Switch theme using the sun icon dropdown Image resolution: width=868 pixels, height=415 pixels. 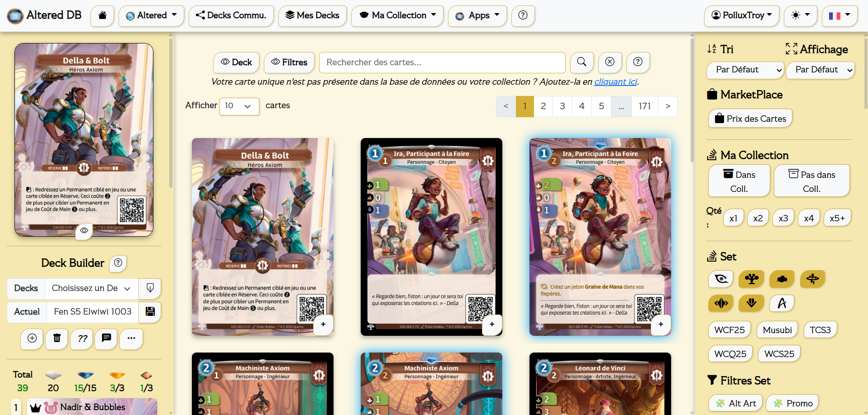click(800, 15)
